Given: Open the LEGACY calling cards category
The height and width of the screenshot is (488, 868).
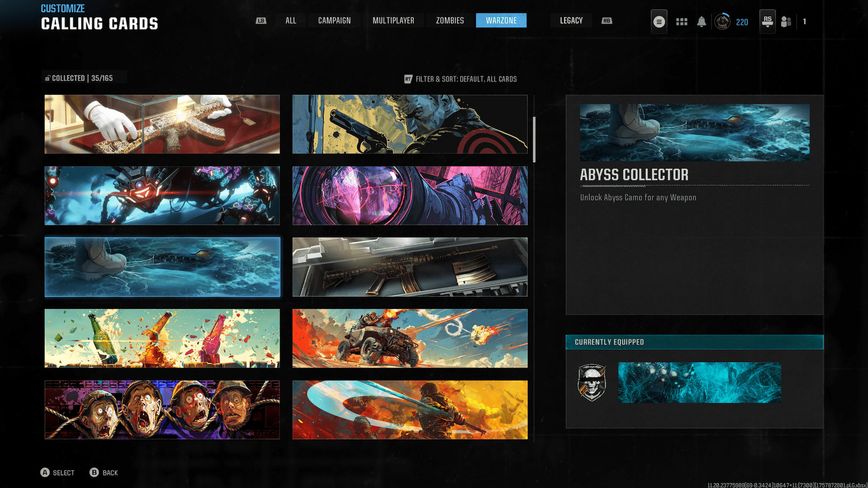Looking at the screenshot, I should tap(571, 20).
